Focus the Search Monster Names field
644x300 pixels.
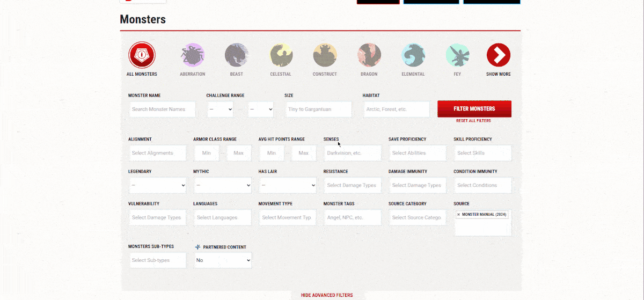[x=162, y=109]
